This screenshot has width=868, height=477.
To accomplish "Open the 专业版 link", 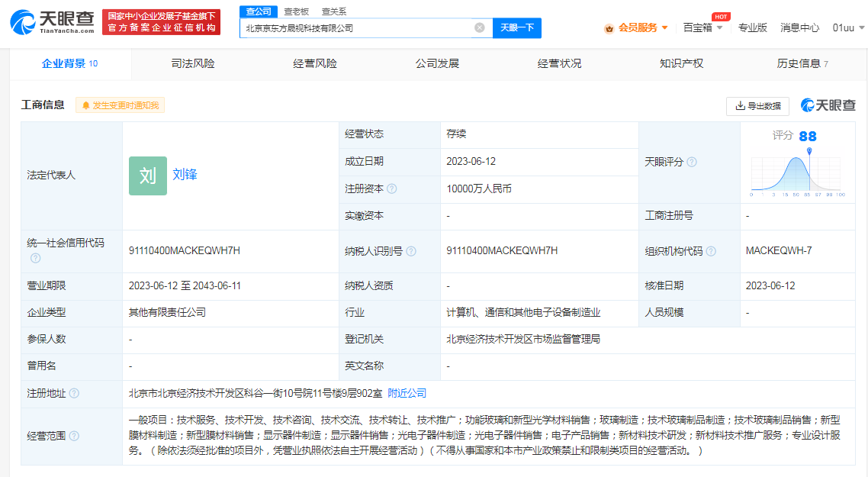I will pos(752,27).
